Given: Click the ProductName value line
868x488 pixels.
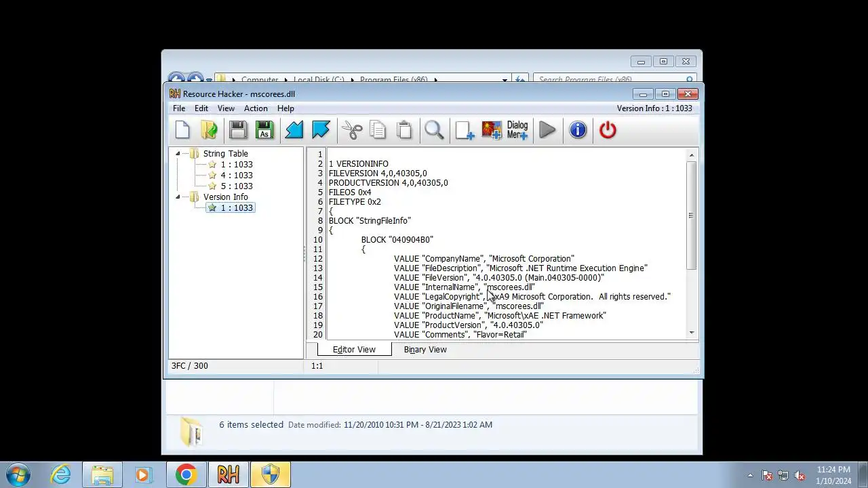Looking at the screenshot, I should [500, 316].
